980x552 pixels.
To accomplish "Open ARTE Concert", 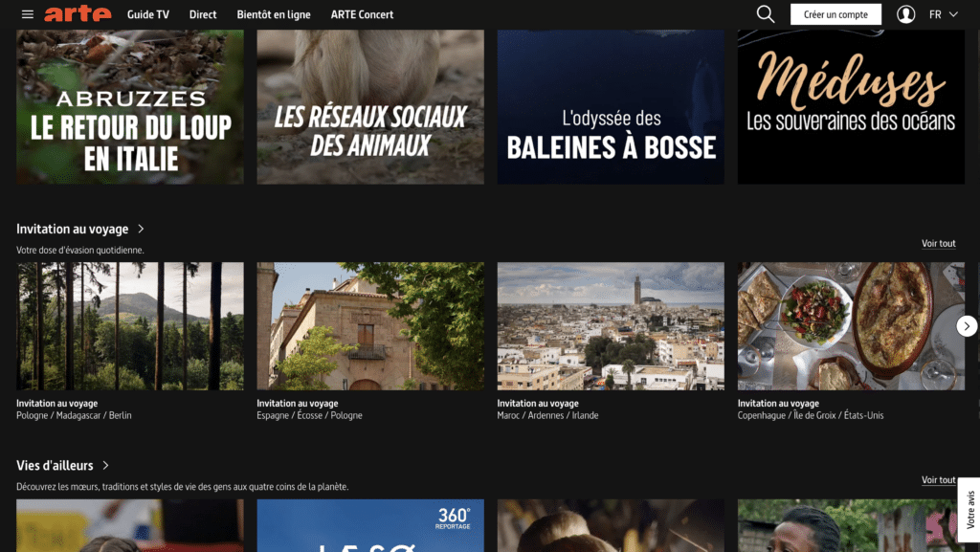I will (362, 14).
